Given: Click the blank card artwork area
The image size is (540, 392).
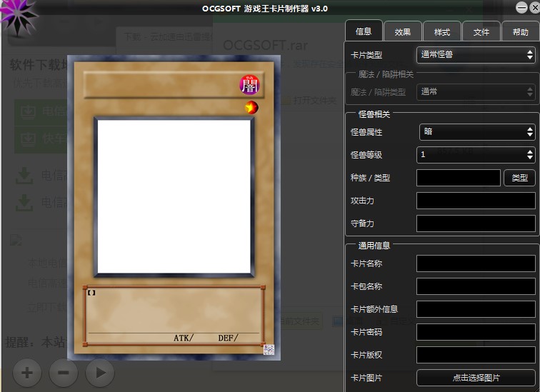Looking at the screenshot, I should point(174,197).
